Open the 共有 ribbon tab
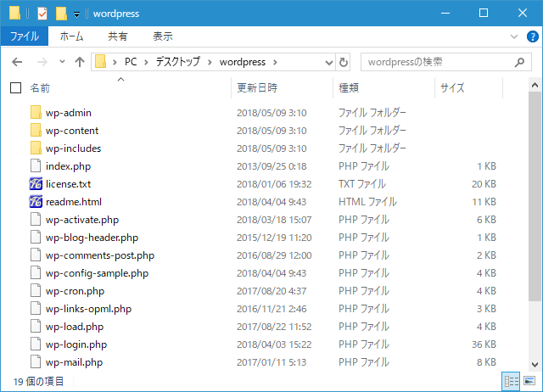The height and width of the screenshot is (392, 543). click(118, 36)
